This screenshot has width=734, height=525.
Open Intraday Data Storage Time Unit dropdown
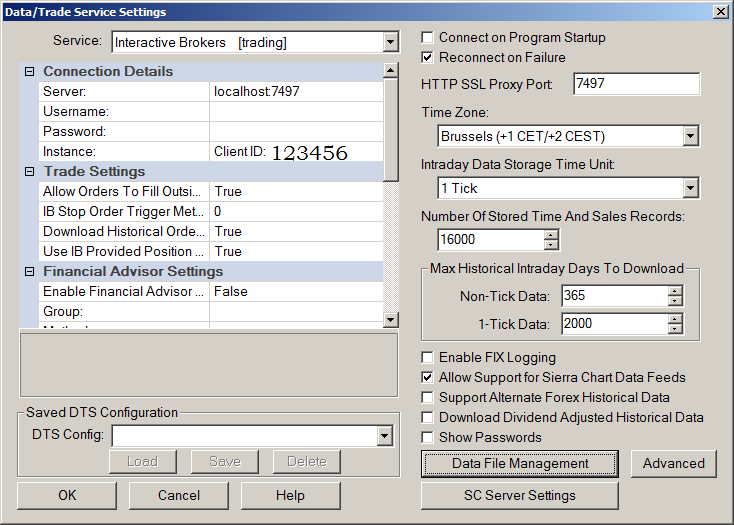point(690,188)
